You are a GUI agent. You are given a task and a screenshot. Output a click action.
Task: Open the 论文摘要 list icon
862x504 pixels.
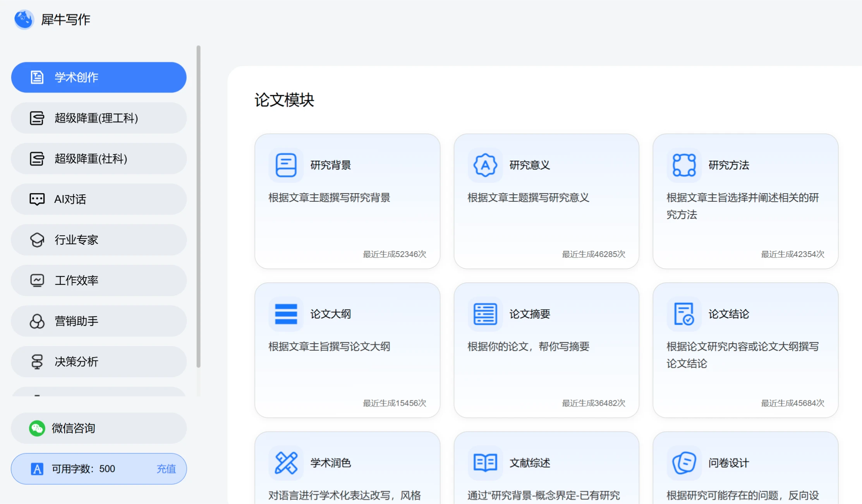click(x=485, y=314)
